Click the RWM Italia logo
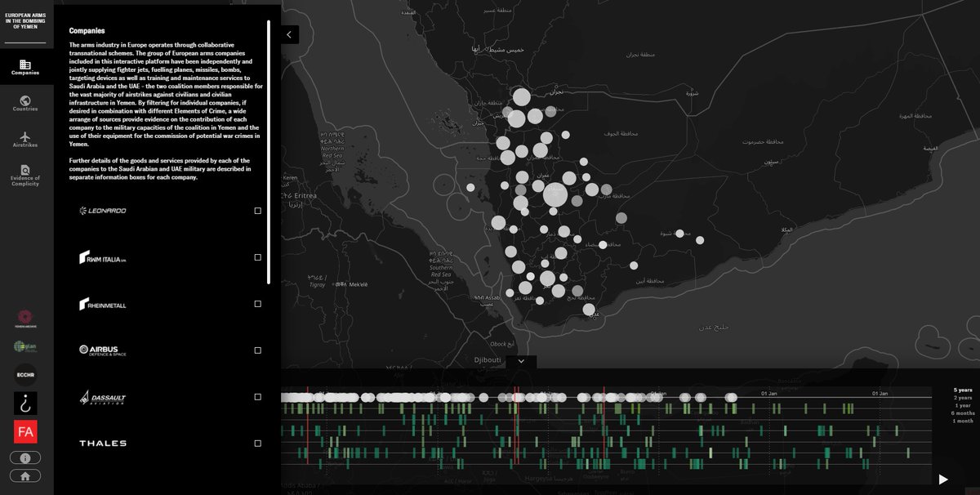980x495 pixels. [x=103, y=257]
